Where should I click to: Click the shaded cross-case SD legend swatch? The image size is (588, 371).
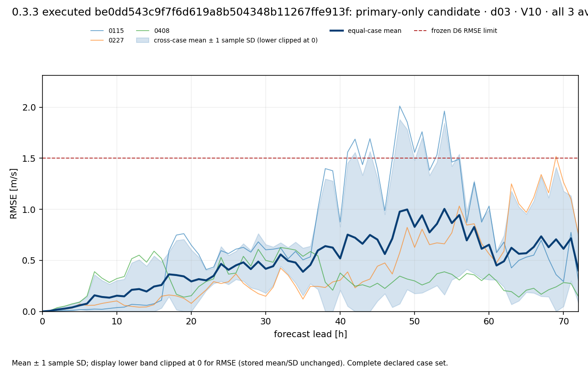(143, 41)
